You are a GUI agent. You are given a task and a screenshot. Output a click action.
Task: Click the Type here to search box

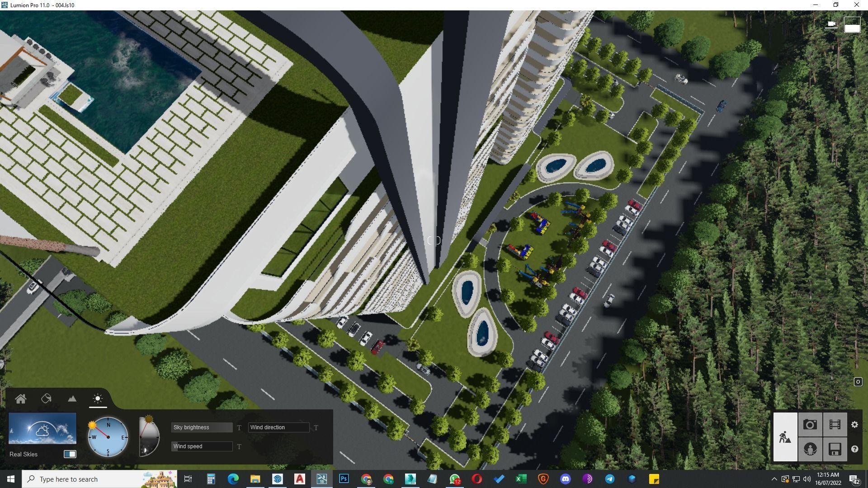(x=99, y=479)
